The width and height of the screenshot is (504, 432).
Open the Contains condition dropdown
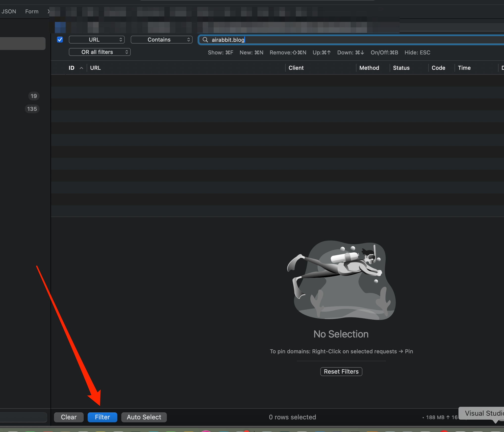(x=162, y=40)
